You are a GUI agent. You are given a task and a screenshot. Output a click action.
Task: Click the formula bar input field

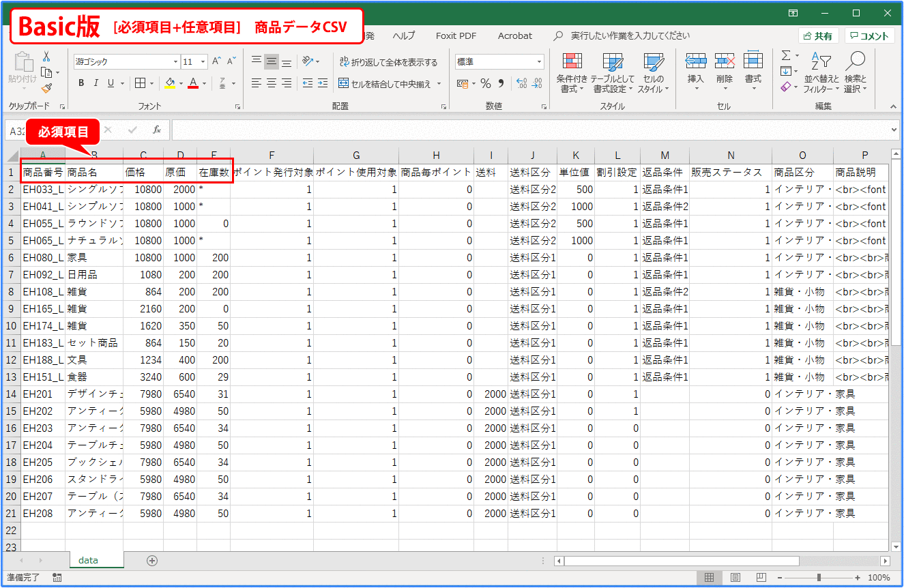pyautogui.click(x=532, y=130)
